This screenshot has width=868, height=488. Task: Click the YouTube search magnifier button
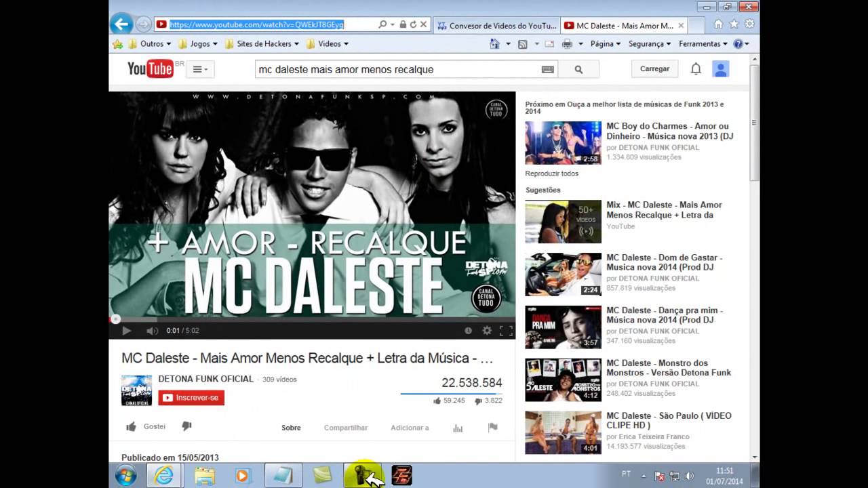point(578,69)
